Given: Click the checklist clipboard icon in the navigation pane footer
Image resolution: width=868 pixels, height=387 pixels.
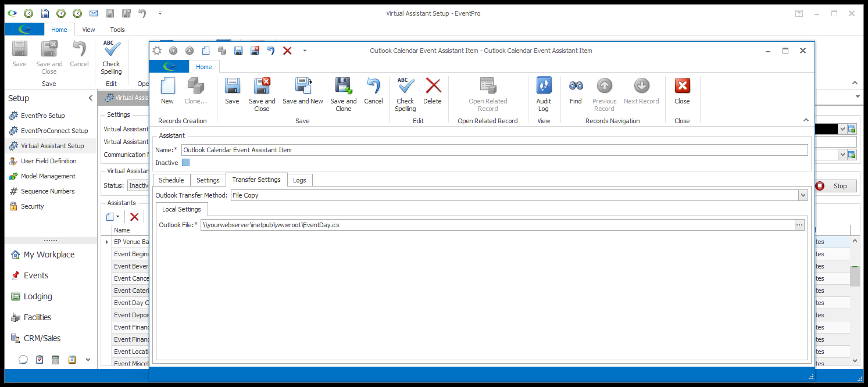Looking at the screenshot, I should 40,360.
